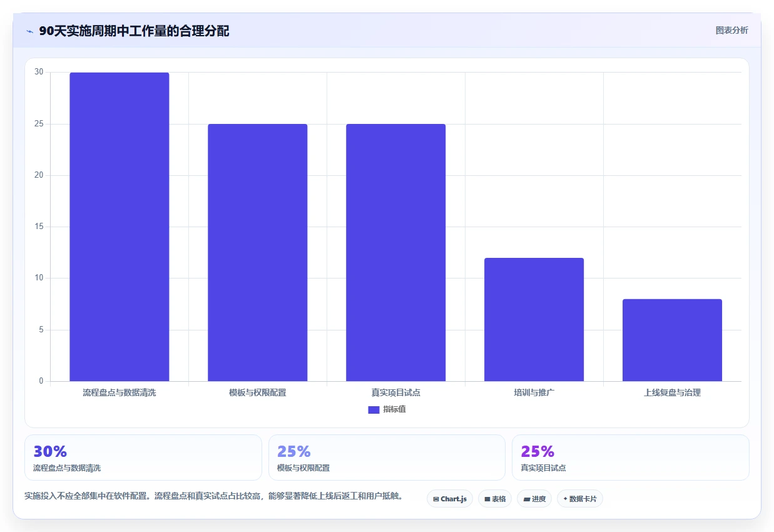
Task: Click the 真实项目试点 bar in chart
Action: 395,252
